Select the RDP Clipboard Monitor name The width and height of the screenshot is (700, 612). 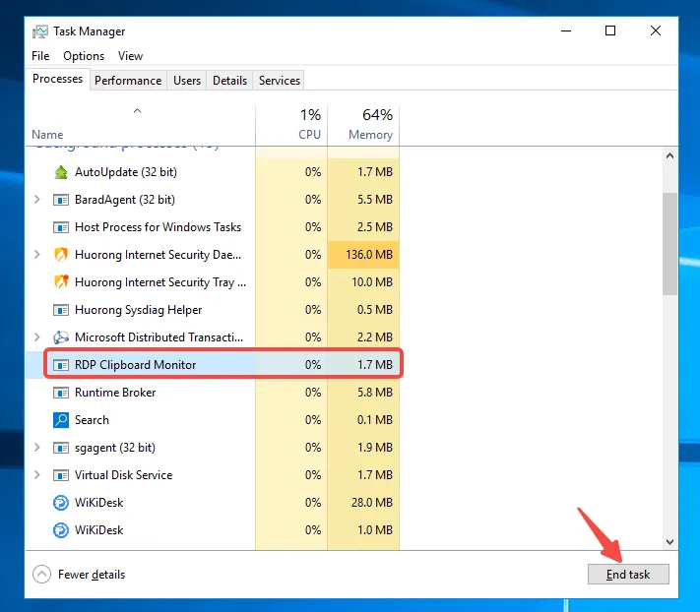(135, 365)
